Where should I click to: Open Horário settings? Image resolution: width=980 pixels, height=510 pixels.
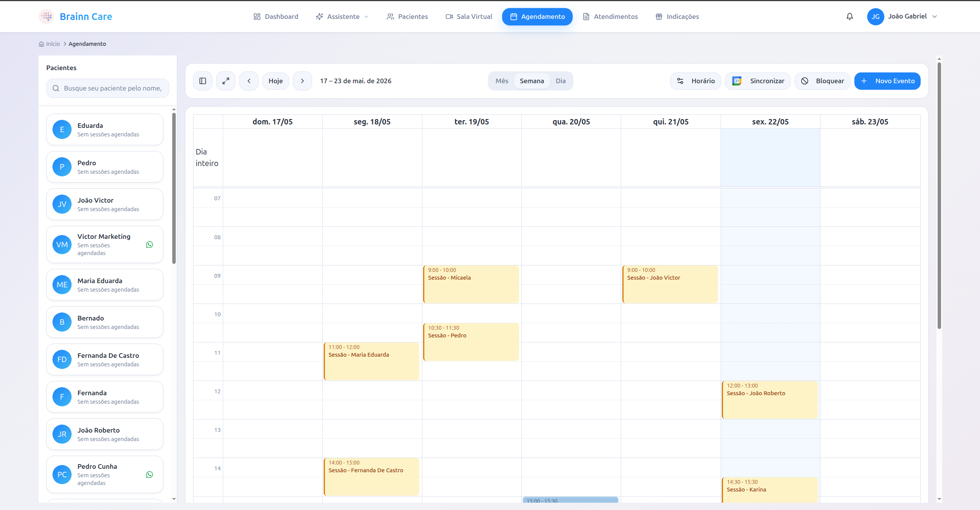[x=696, y=81]
